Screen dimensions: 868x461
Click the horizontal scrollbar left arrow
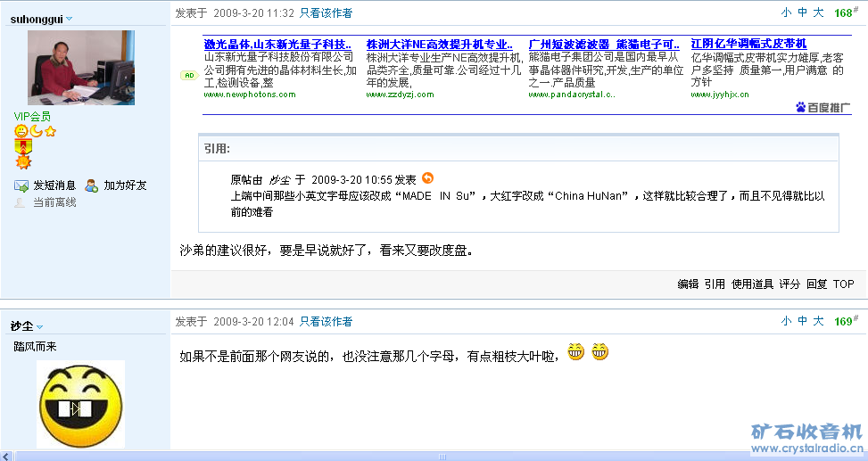coord(6,456)
